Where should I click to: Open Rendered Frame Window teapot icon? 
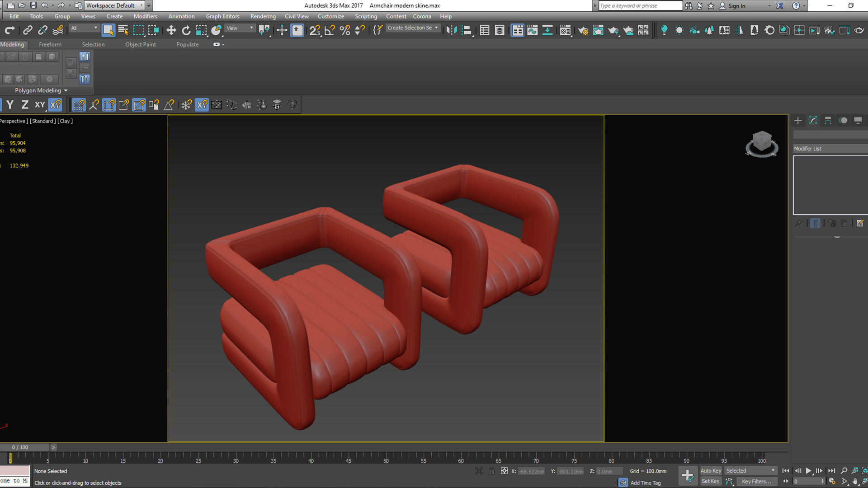click(x=598, y=30)
